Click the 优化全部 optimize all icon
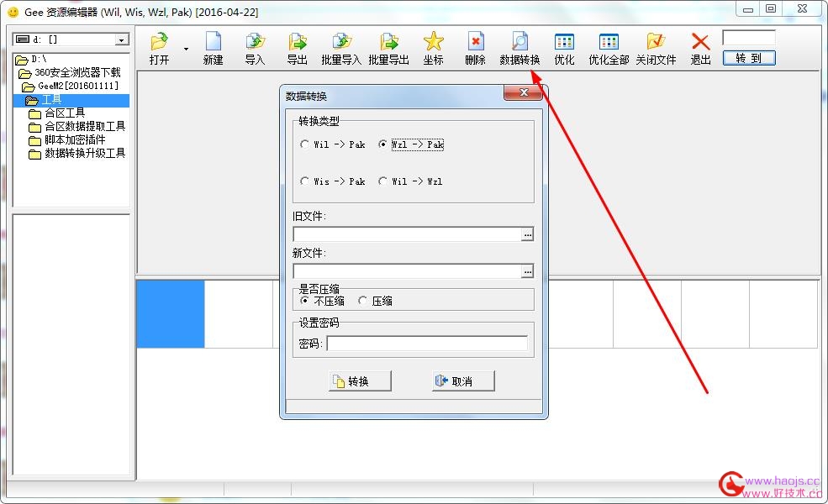Screen dimensions: 828x504 [609, 48]
